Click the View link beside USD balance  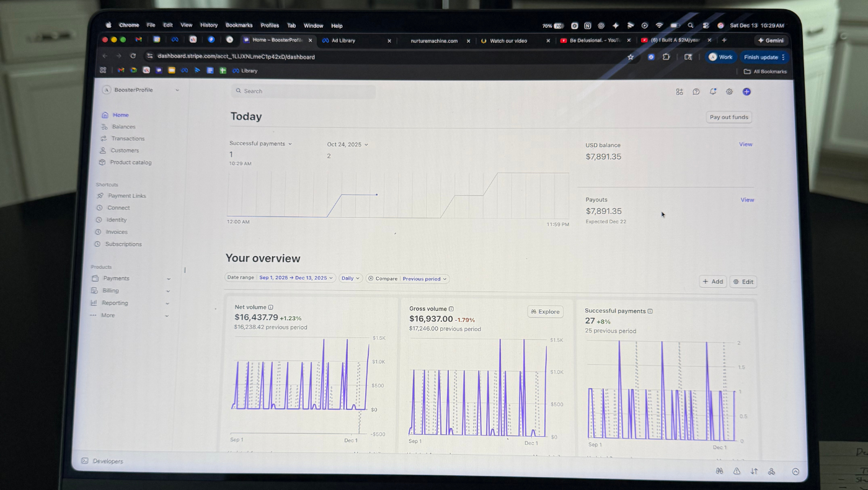pyautogui.click(x=745, y=145)
